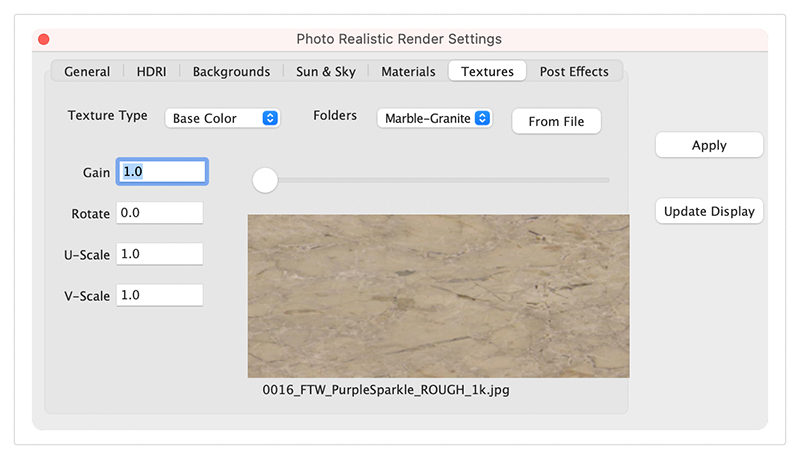This screenshot has height=459, width=800.
Task: Click the From File button
Action: 556,121
